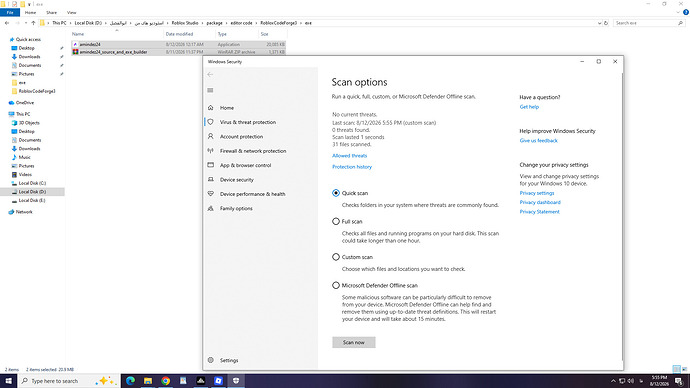Open Settings gear in Windows Security
The height and width of the screenshot is (388, 690).
click(210, 360)
